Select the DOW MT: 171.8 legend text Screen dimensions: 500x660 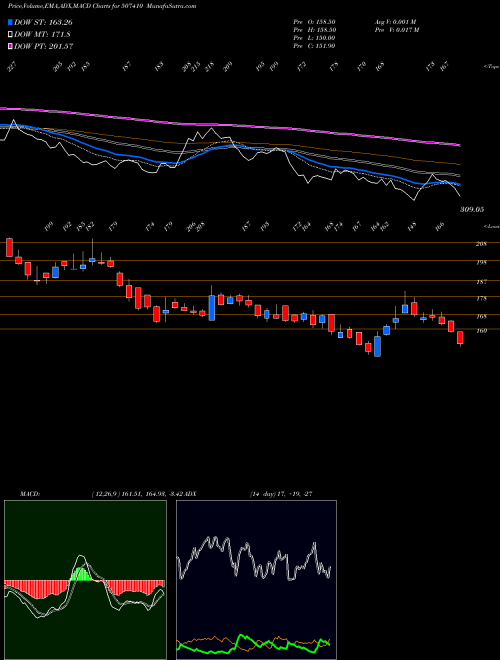(42, 35)
